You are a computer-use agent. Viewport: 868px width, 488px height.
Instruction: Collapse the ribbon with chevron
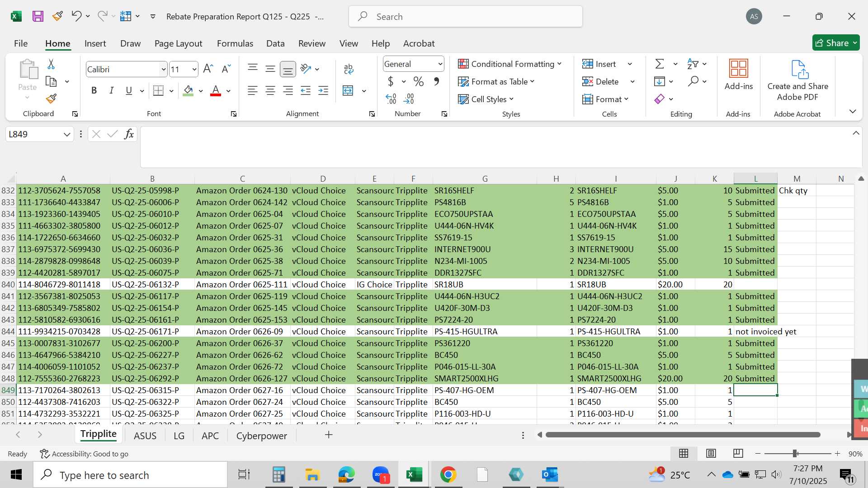pos(853,111)
